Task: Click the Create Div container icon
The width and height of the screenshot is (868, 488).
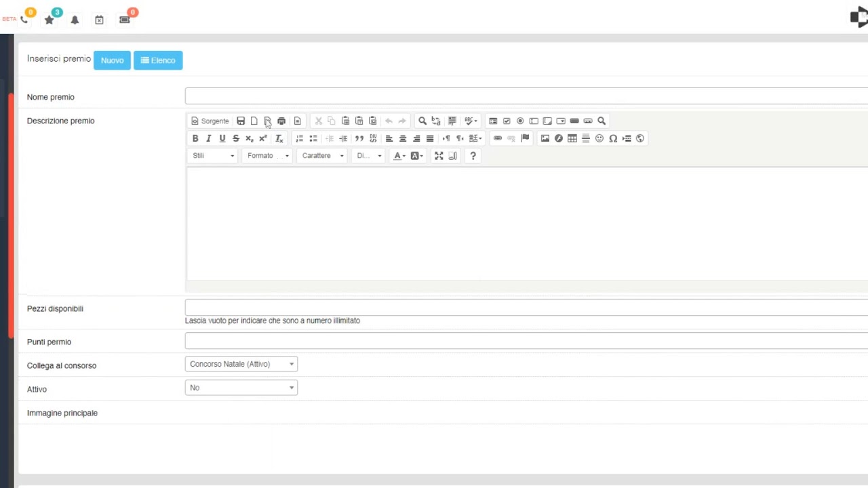Action: pos(373,138)
